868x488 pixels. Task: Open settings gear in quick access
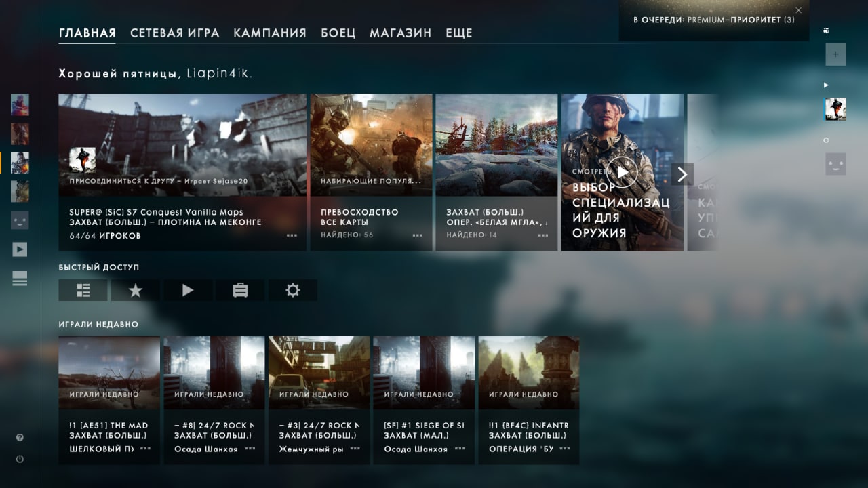tap(292, 290)
